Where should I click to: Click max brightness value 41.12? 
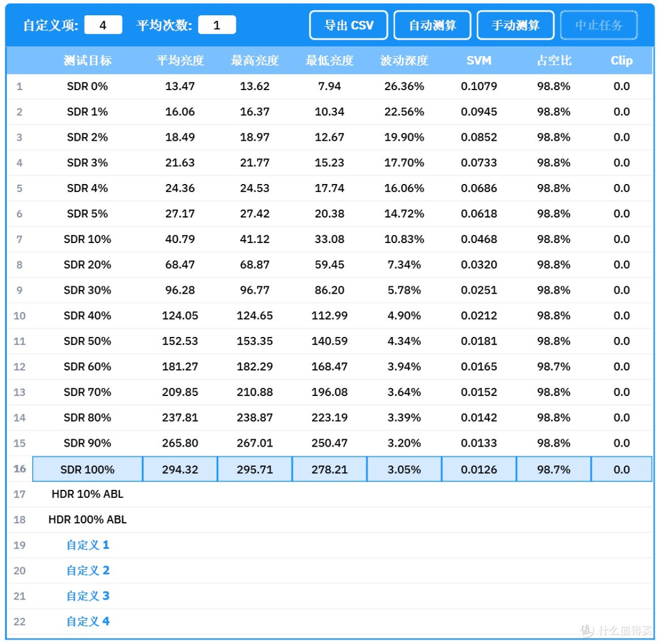(255, 239)
